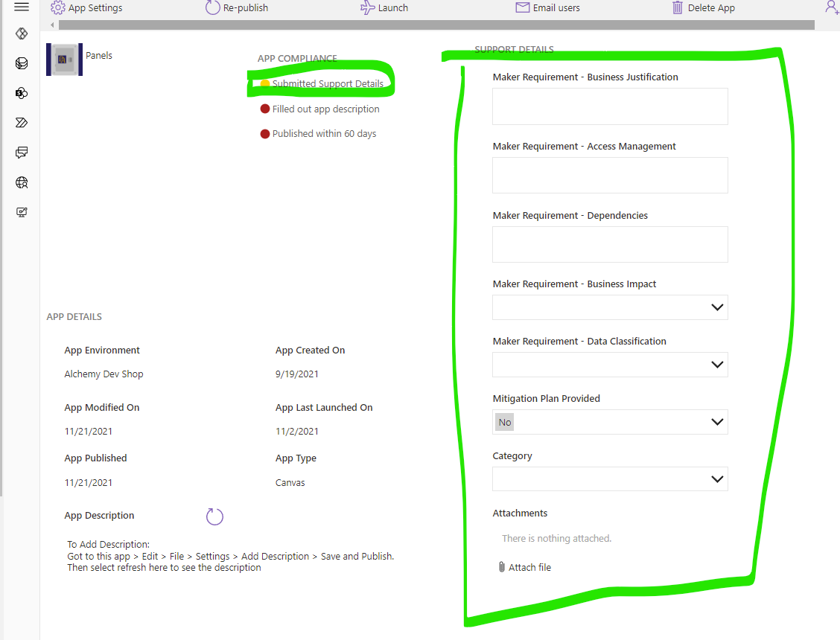
Task: Launch the app via the Launch icon
Action: [x=369, y=7]
